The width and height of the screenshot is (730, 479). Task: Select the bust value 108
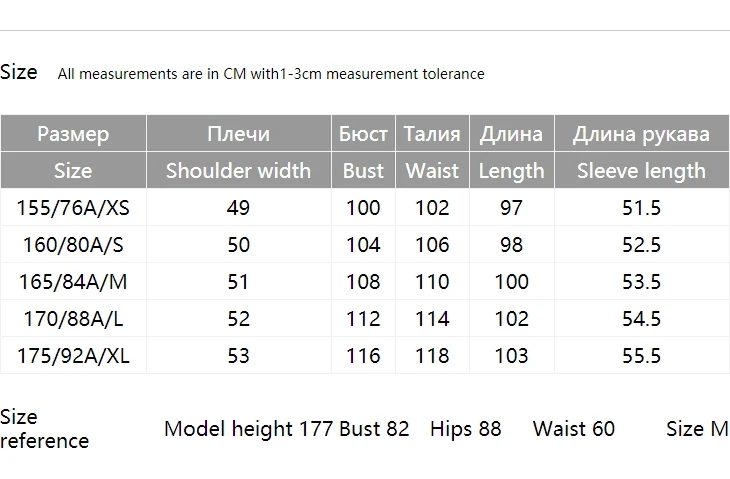(363, 282)
